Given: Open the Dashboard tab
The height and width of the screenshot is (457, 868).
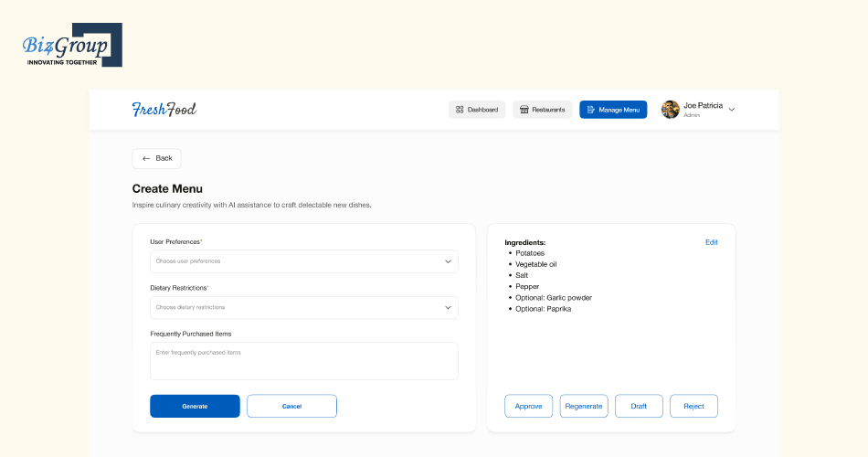Looking at the screenshot, I should 477,110.
